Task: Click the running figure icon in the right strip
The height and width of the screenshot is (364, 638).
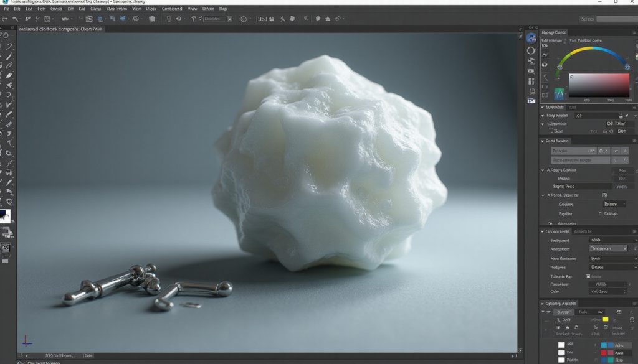Action: (x=531, y=61)
